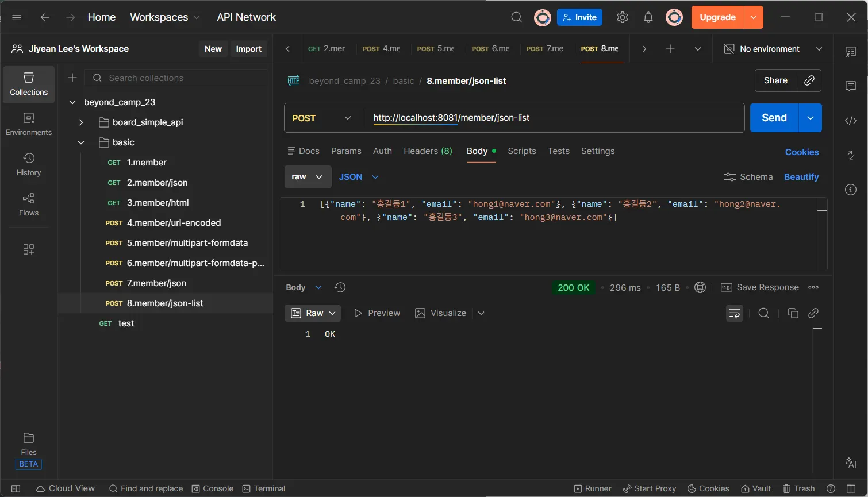
Task: Open the Collections sidebar panel
Action: coord(29,84)
